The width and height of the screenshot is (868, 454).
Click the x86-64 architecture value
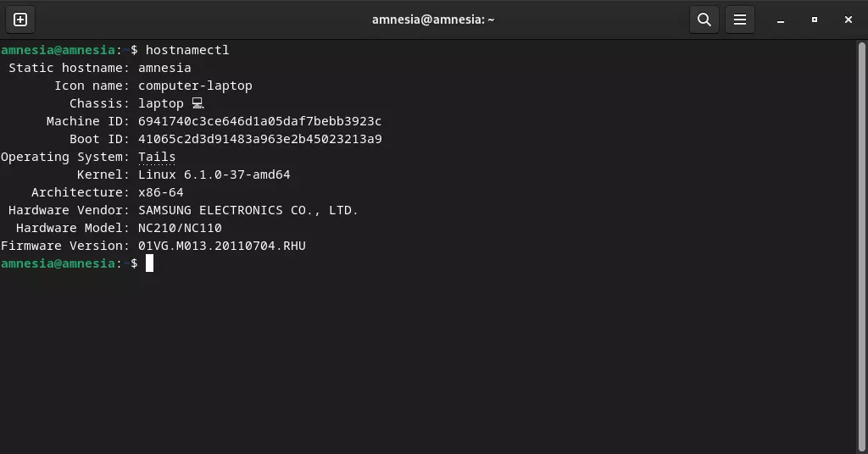pyautogui.click(x=160, y=192)
